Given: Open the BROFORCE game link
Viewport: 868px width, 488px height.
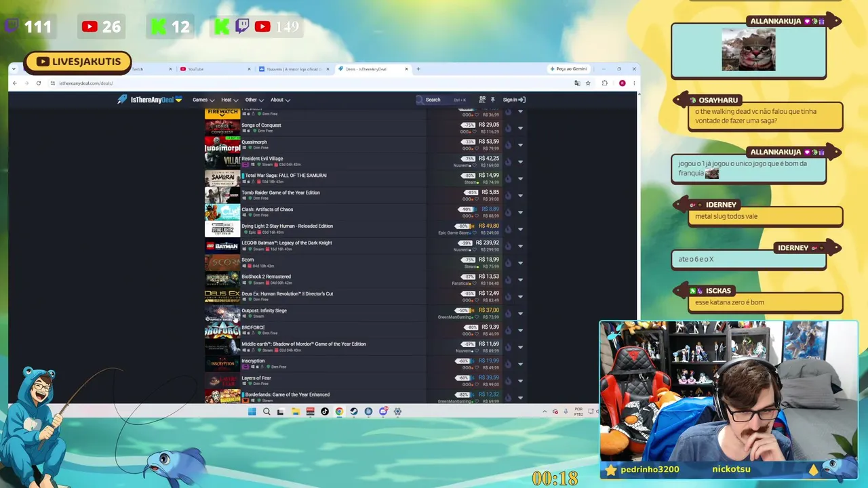Looking at the screenshot, I should [253, 327].
